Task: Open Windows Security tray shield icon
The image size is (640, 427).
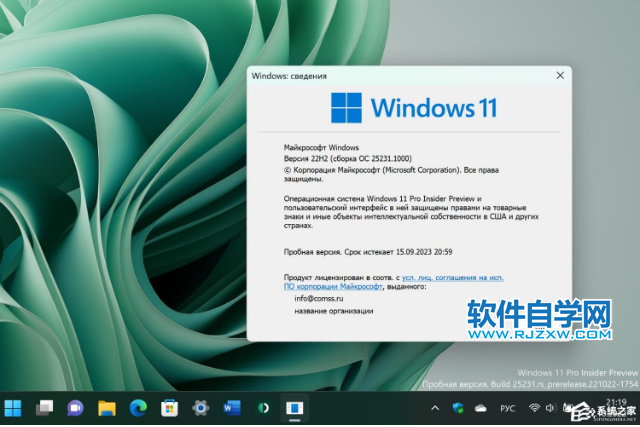Action: (458, 408)
